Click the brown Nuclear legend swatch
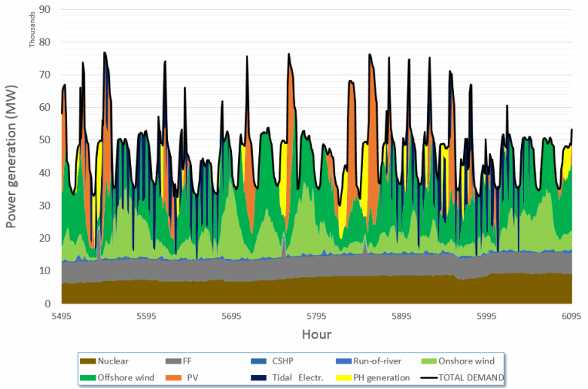 (x=89, y=360)
